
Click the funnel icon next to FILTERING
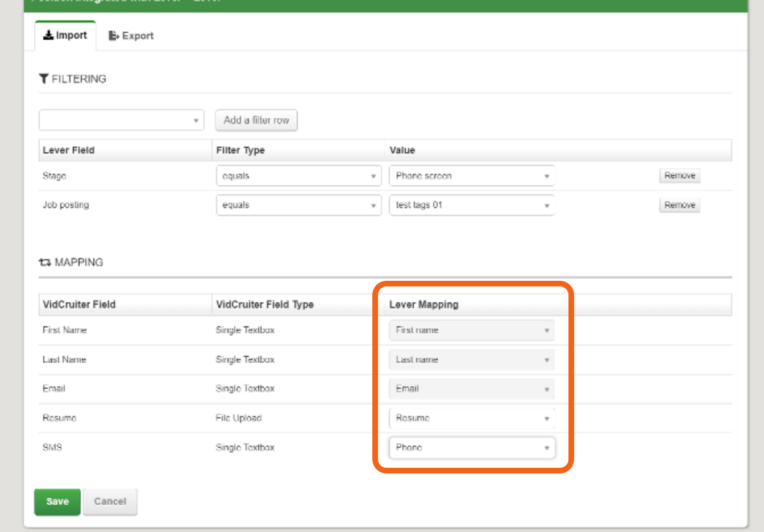click(x=44, y=78)
